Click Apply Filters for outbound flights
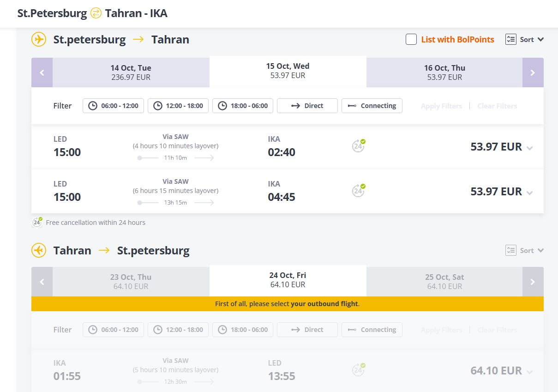This screenshot has height=392, width=558. coord(441,106)
